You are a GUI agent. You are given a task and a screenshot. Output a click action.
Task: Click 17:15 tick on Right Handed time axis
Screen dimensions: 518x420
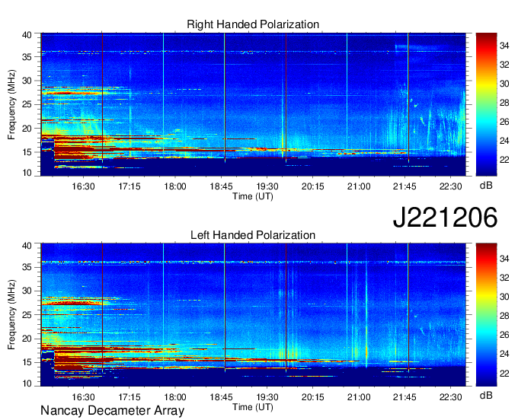pyautogui.click(x=129, y=186)
